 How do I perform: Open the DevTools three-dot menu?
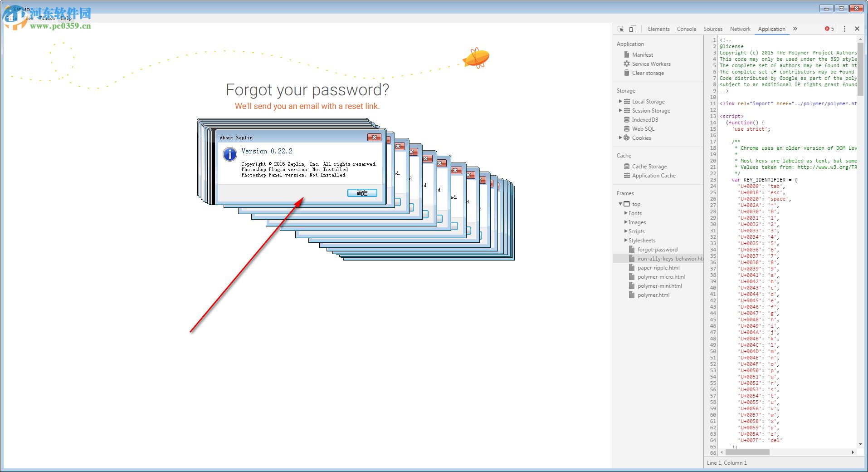click(x=844, y=29)
